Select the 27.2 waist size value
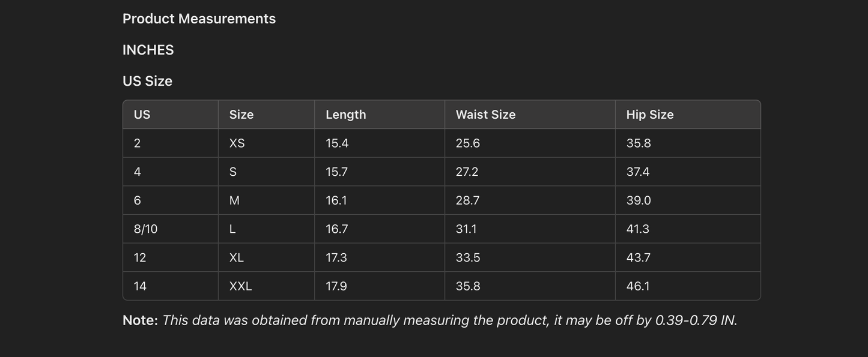The image size is (868, 357). pyautogui.click(x=467, y=172)
